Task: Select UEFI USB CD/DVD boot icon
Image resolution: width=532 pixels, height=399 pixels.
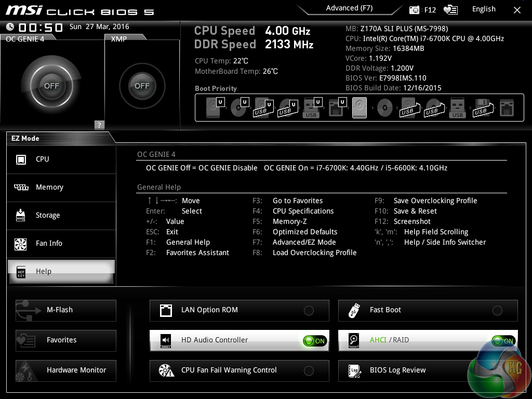Action: point(288,108)
